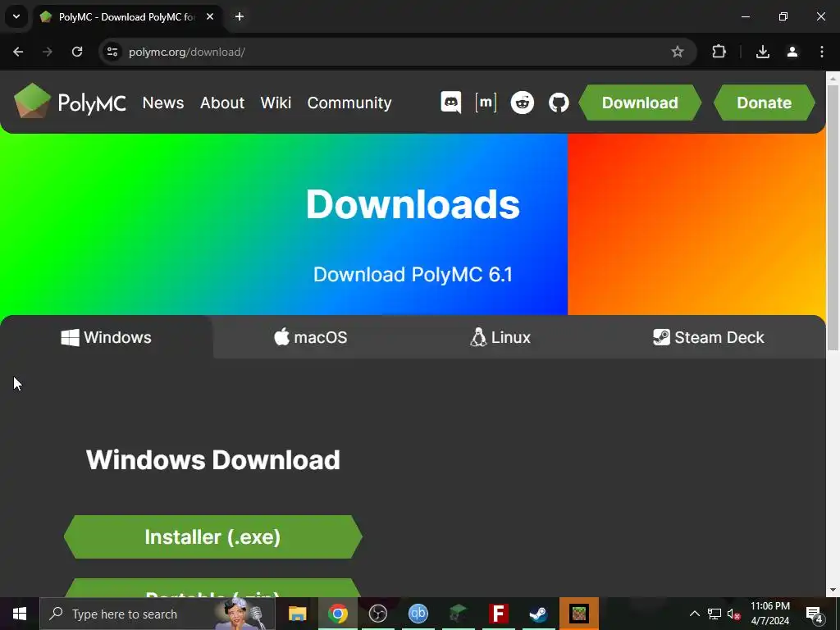The height and width of the screenshot is (630, 840).
Task: Open a new browser tab
Action: [240, 16]
